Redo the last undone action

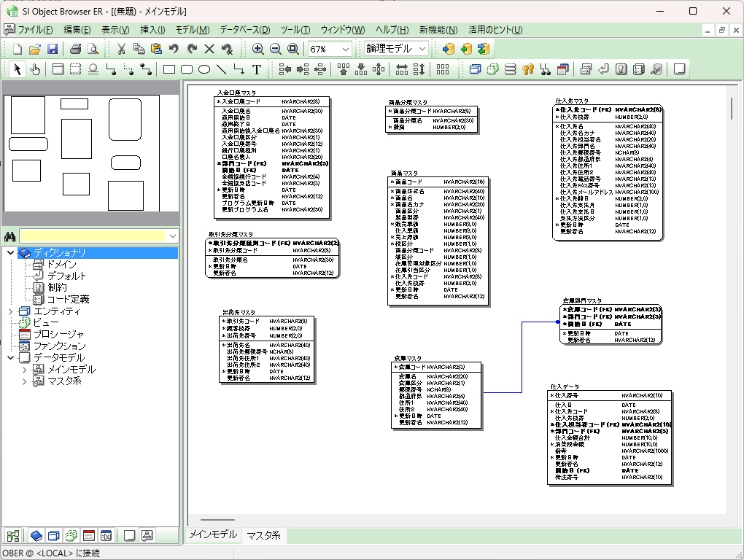(x=192, y=49)
